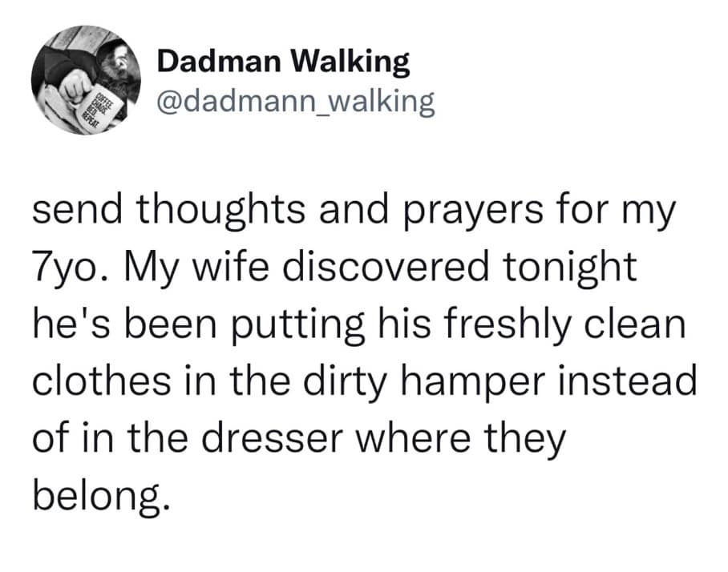Image resolution: width=728 pixels, height=572 pixels.
Task: Click the word 'discovered' in the tweet
Action: click(x=386, y=267)
